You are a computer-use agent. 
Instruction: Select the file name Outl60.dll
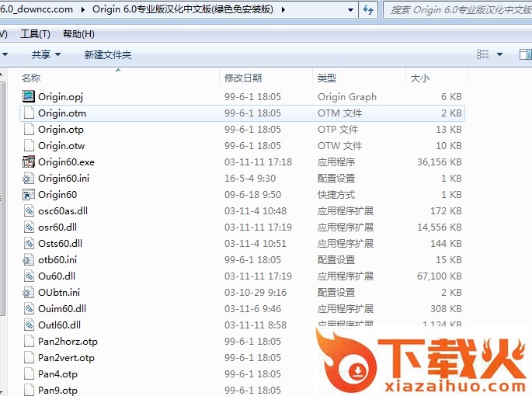(x=59, y=325)
